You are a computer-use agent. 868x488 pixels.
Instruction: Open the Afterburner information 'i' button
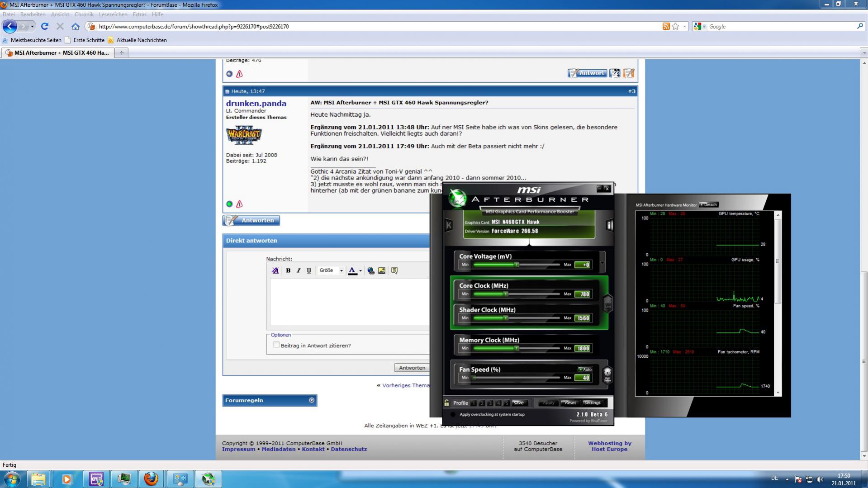tap(609, 225)
